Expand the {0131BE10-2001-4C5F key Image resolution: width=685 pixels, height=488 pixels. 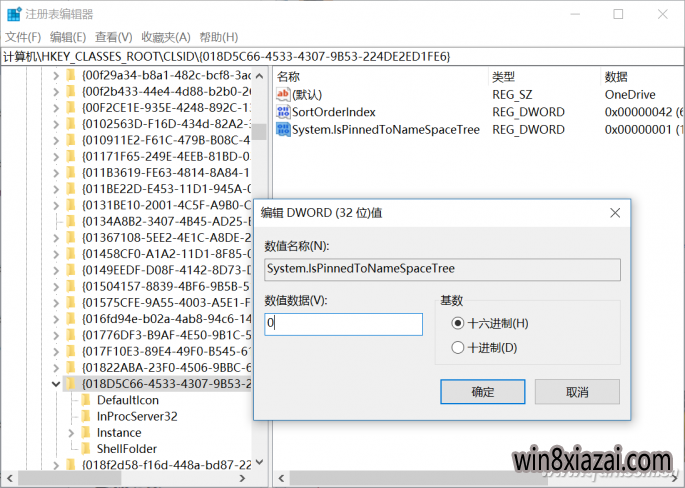[56, 205]
